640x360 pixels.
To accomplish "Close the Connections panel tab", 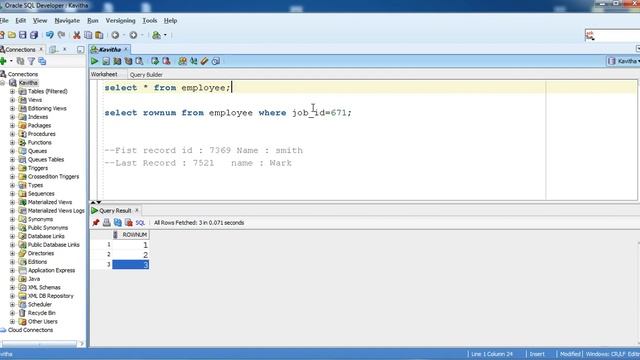I will click(x=41, y=49).
